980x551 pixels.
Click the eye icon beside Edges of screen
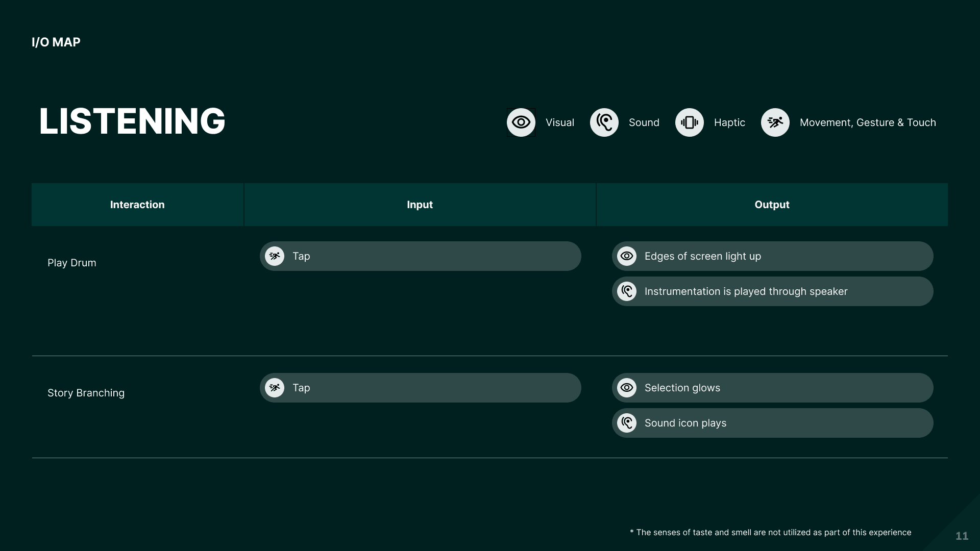(627, 256)
